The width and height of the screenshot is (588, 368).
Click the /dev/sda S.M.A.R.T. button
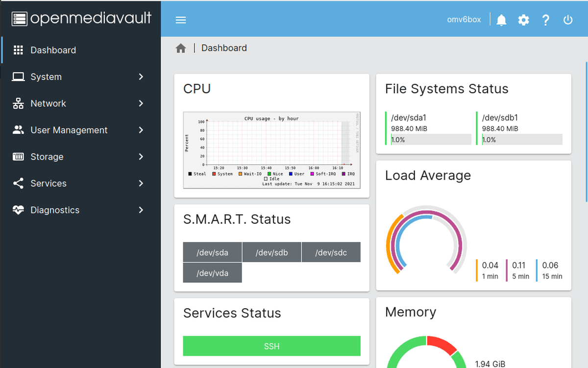(x=212, y=252)
